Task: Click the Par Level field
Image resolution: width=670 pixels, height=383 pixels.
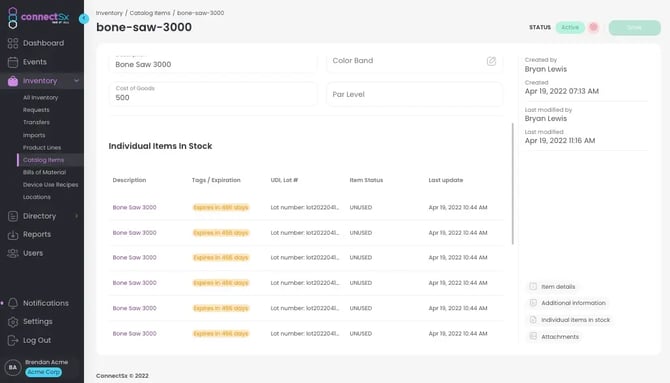Action: point(414,94)
